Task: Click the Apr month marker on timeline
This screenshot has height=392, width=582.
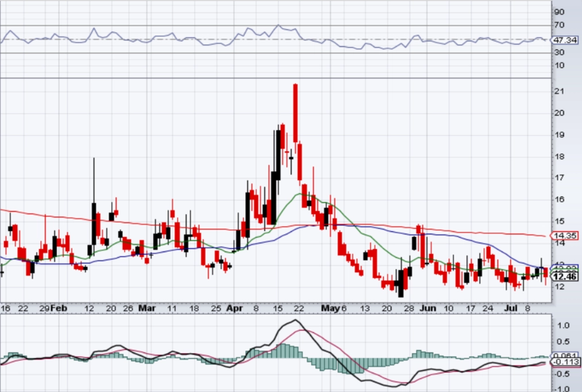Action: (234, 308)
